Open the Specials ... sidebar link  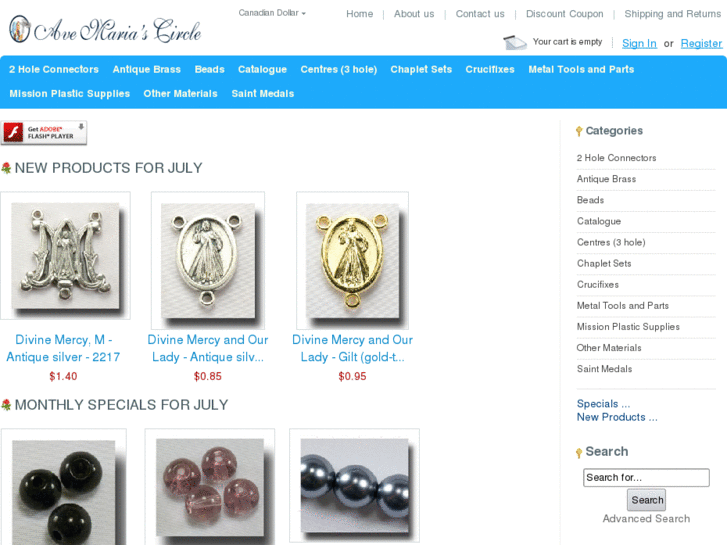click(x=603, y=404)
